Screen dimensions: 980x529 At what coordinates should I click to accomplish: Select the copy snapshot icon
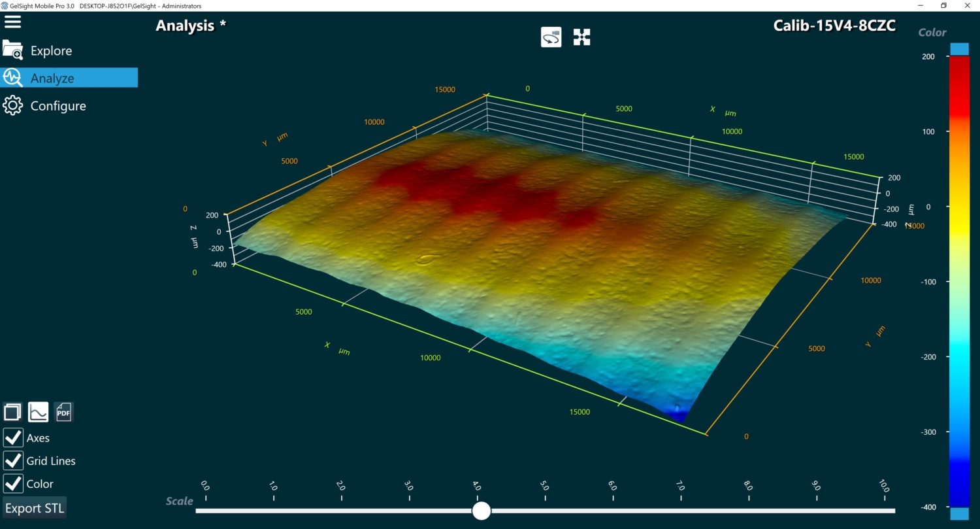pos(12,412)
